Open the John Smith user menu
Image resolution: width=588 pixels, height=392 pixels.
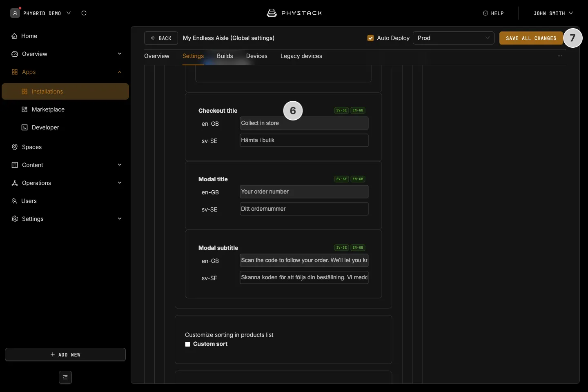click(x=553, y=13)
